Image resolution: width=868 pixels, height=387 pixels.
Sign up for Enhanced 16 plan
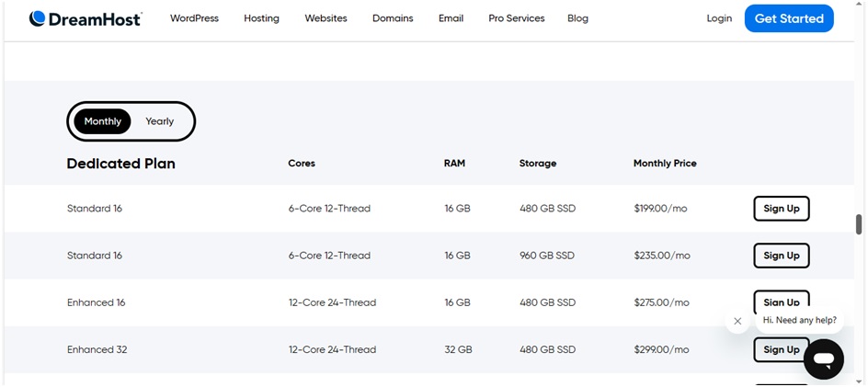[781, 301]
